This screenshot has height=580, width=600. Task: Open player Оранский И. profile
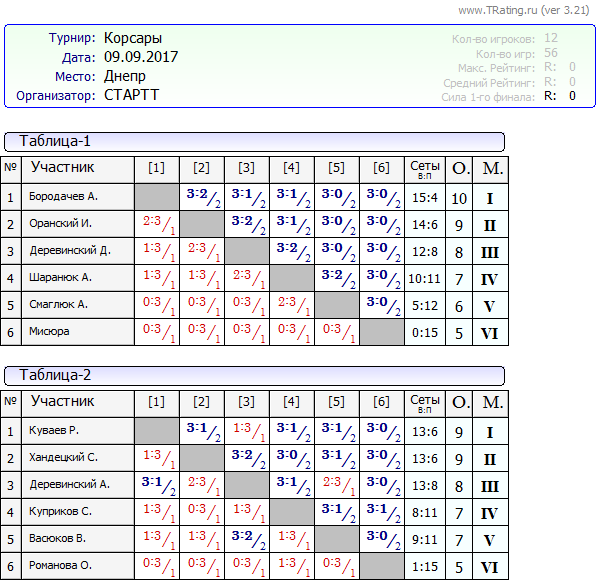[61, 224]
